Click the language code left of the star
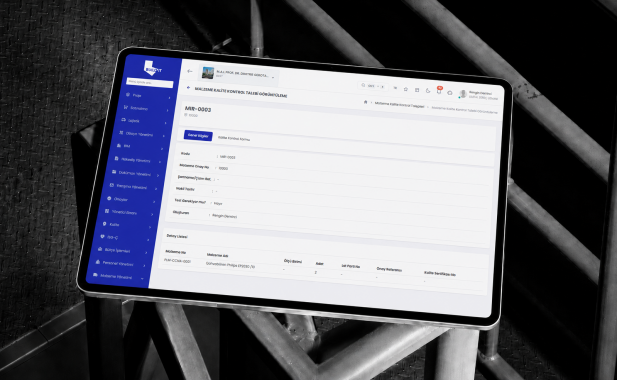617x380 pixels. 395,88
